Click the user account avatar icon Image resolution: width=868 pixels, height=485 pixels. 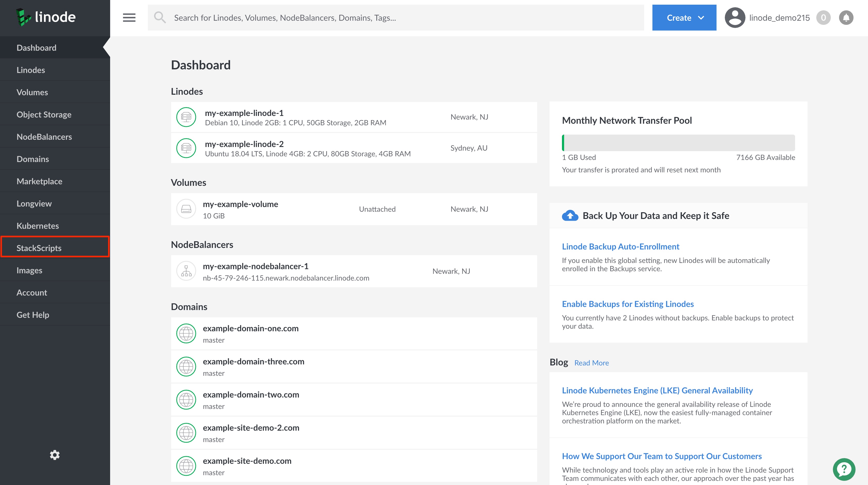click(x=734, y=17)
